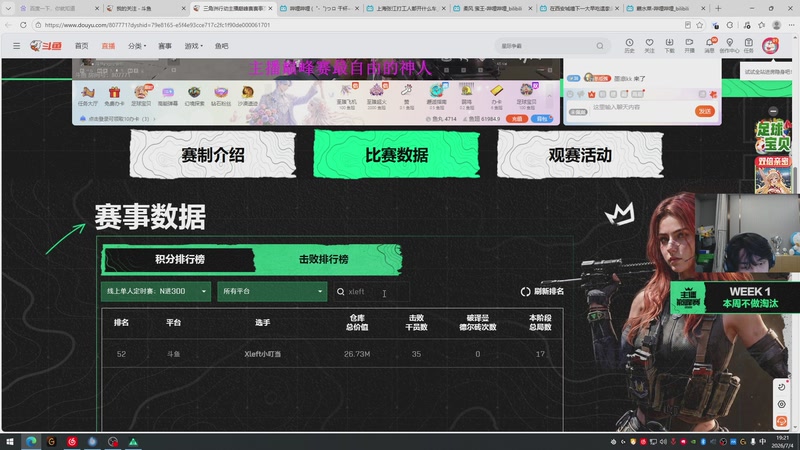Viewport: 800px width, 450px height.
Task: Click the player search field containing xleft
Action: (371, 291)
